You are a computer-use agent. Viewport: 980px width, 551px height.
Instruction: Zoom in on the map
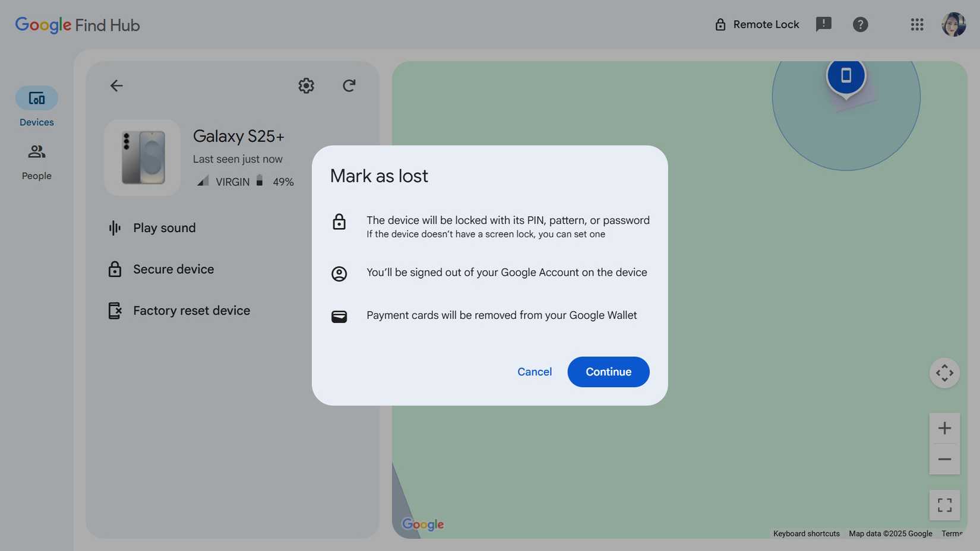(944, 427)
